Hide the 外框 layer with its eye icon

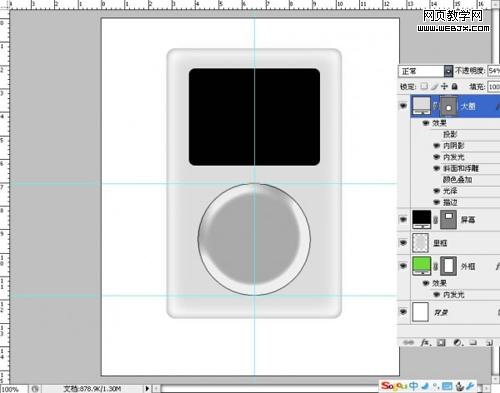click(403, 266)
